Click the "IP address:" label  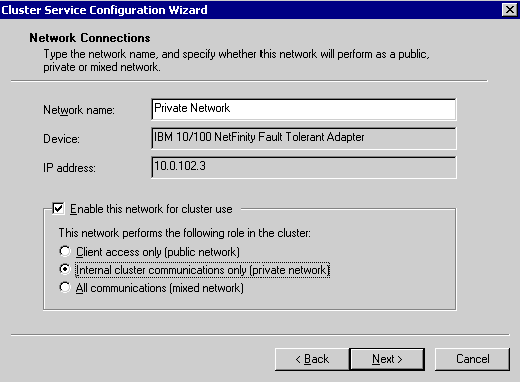point(69,168)
